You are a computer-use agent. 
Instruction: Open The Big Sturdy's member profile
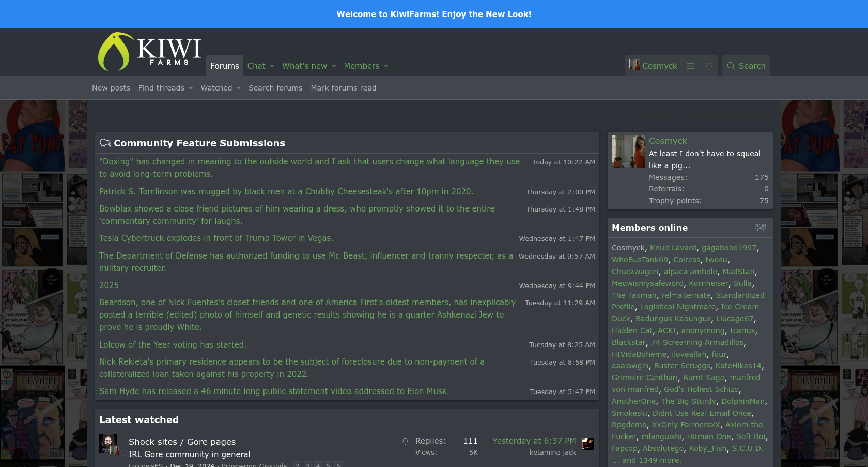[689, 401]
